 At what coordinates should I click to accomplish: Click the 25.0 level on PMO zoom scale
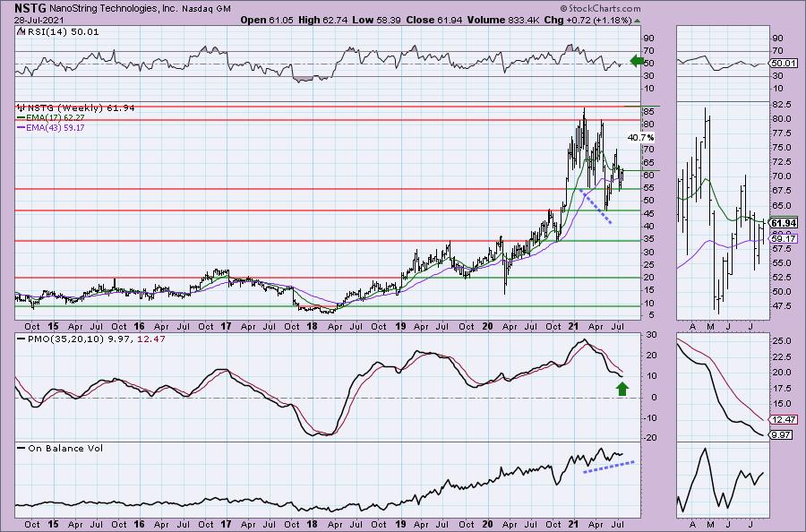click(782, 340)
